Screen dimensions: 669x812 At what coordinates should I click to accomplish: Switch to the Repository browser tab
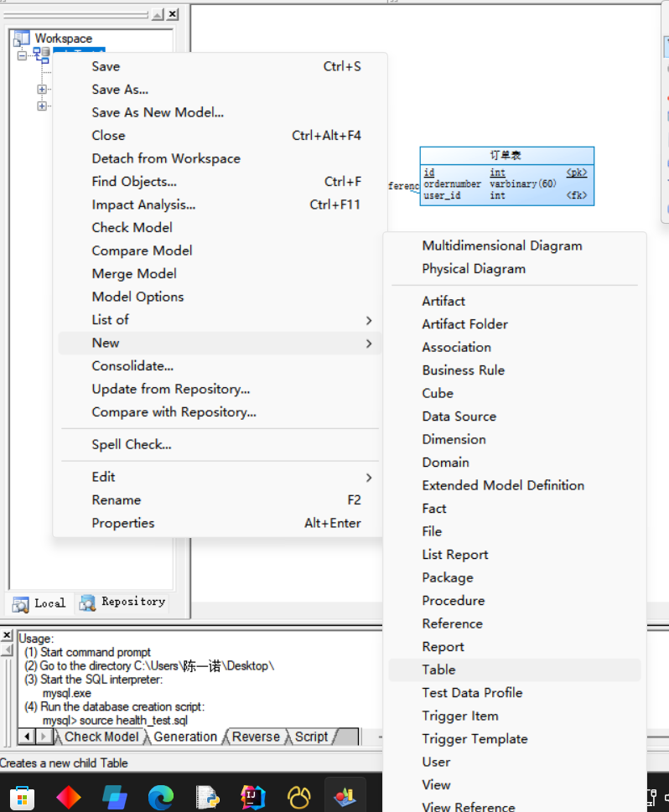[x=122, y=602]
